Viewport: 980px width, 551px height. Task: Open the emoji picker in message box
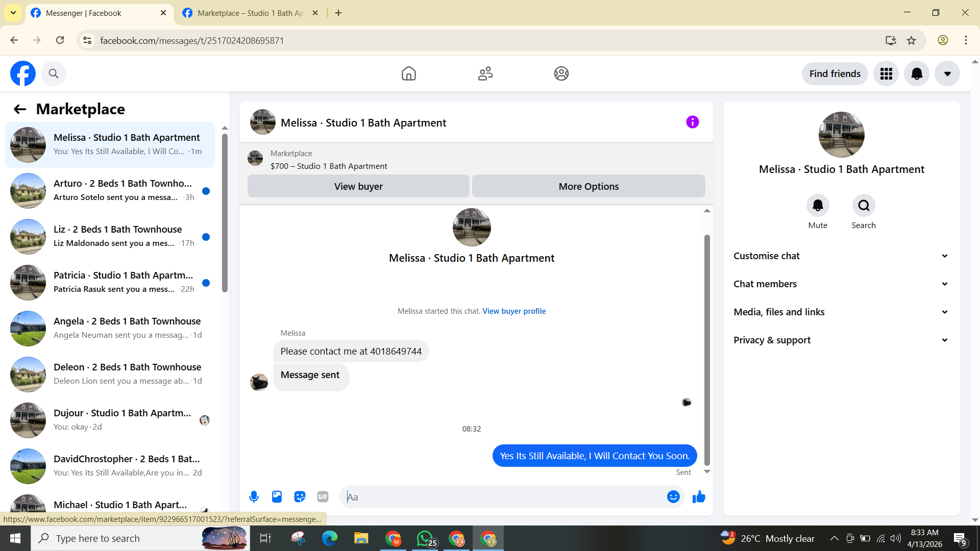(x=673, y=496)
